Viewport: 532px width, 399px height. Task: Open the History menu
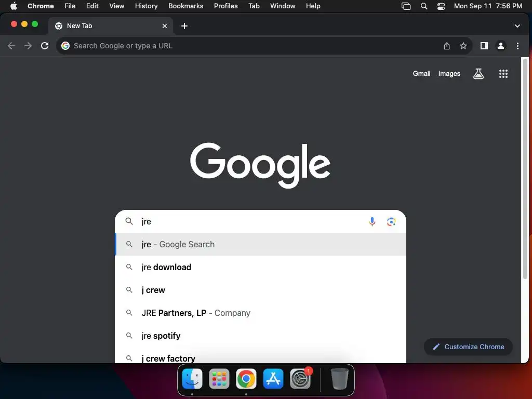pyautogui.click(x=146, y=6)
